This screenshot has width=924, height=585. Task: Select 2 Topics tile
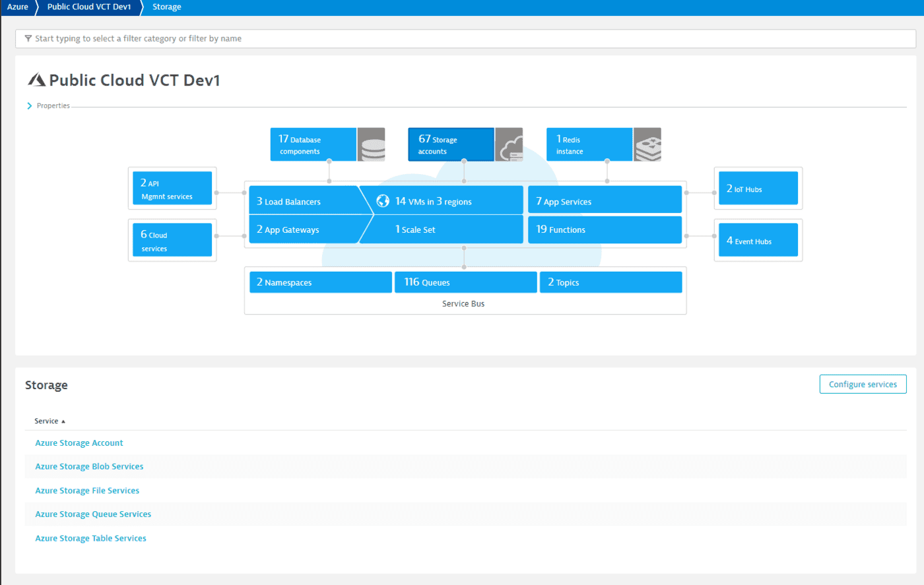[x=611, y=282]
